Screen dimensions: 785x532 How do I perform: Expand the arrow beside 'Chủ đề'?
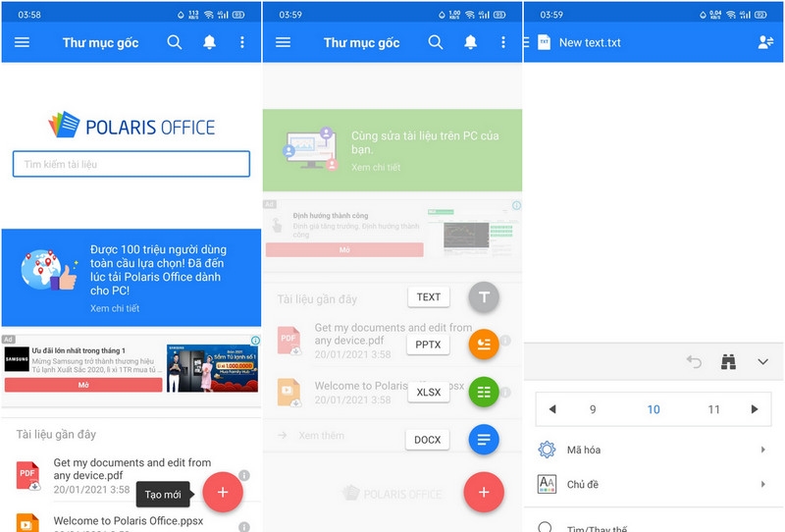tap(763, 484)
